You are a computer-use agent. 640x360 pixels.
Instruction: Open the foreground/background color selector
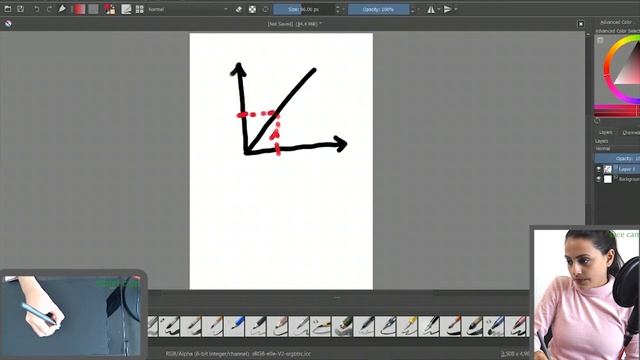(109, 9)
